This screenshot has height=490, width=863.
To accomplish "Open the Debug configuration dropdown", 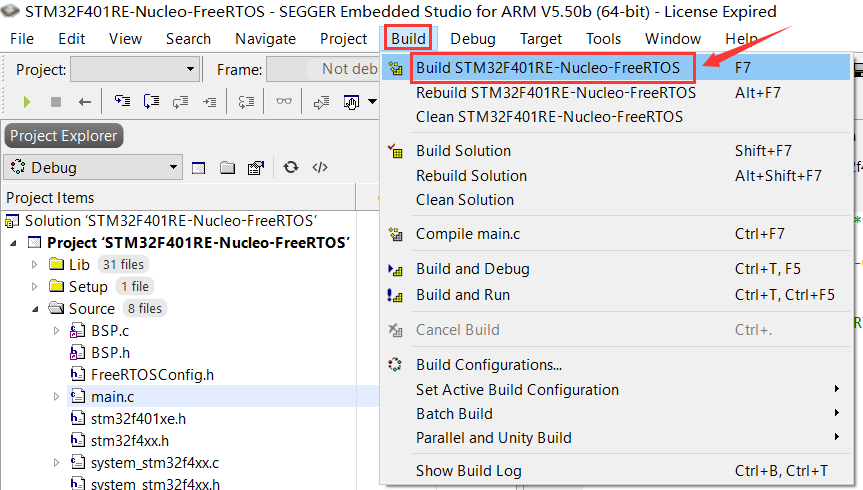I will point(92,167).
